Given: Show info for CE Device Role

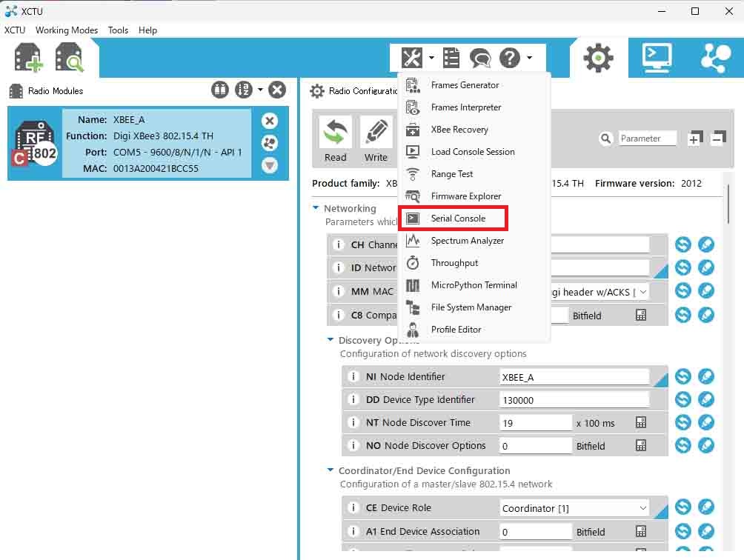Looking at the screenshot, I should 353,507.
